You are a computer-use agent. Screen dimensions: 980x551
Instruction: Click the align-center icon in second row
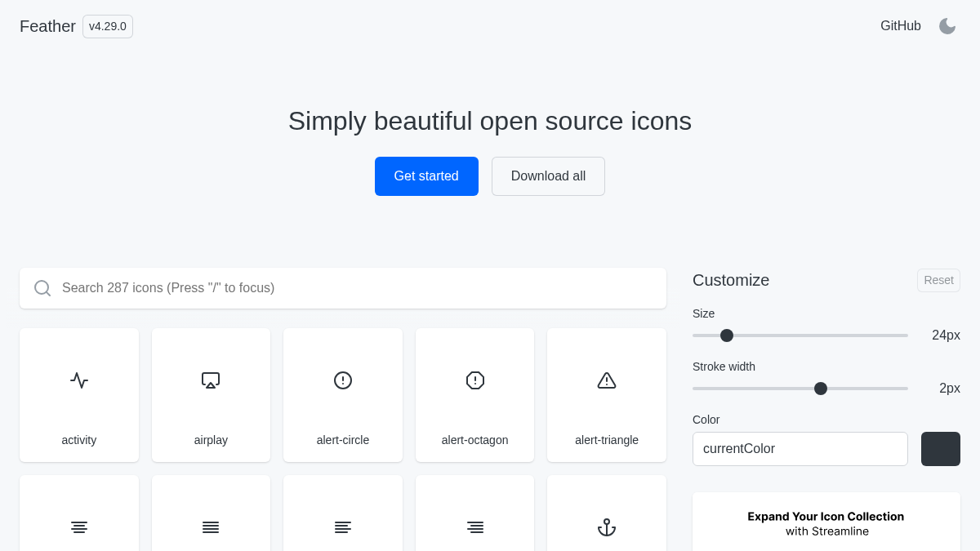coord(79,527)
